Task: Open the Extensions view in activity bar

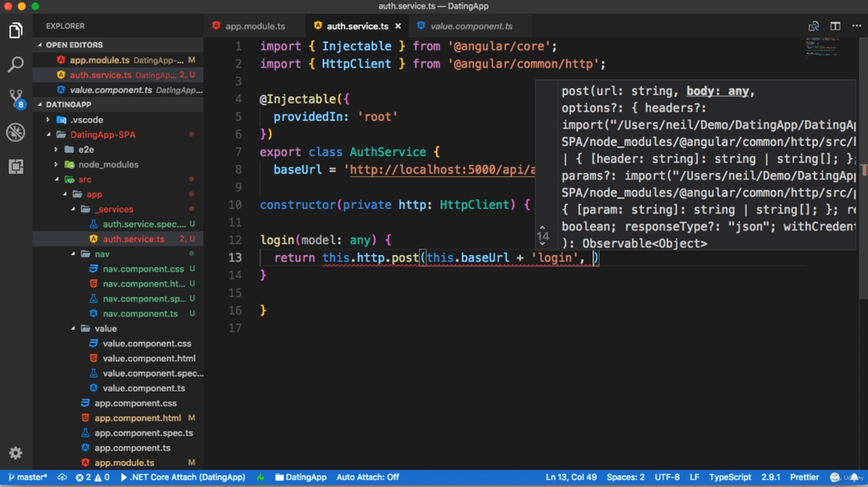Action: pyautogui.click(x=16, y=166)
